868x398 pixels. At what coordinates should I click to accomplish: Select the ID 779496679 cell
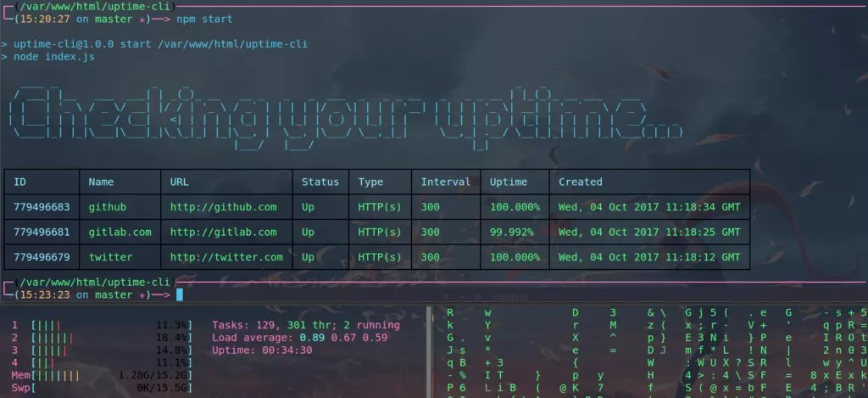click(x=42, y=257)
